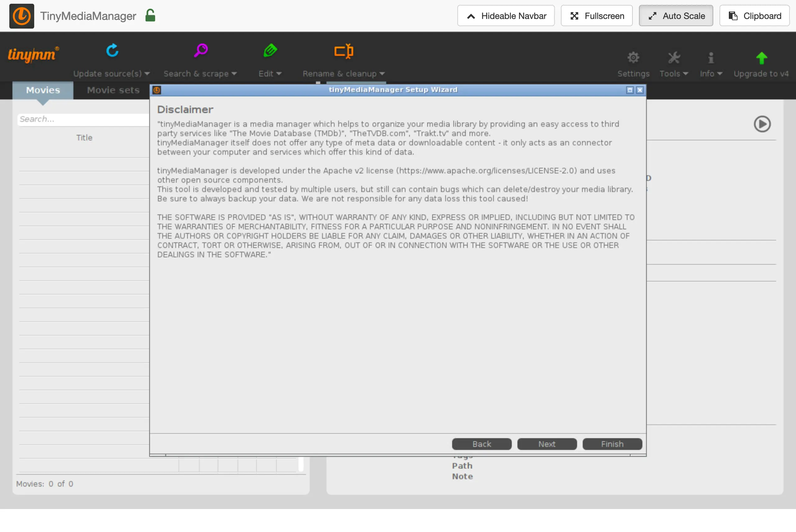Viewport: 796px width, 532px height.
Task: Expand the Update source(s) dropdown arrow
Action: click(x=147, y=74)
